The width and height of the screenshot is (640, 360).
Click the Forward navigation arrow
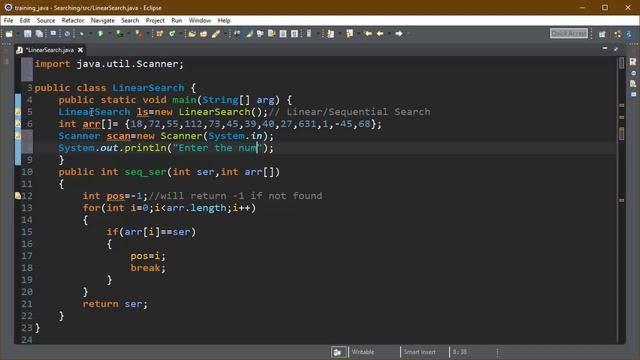399,33
